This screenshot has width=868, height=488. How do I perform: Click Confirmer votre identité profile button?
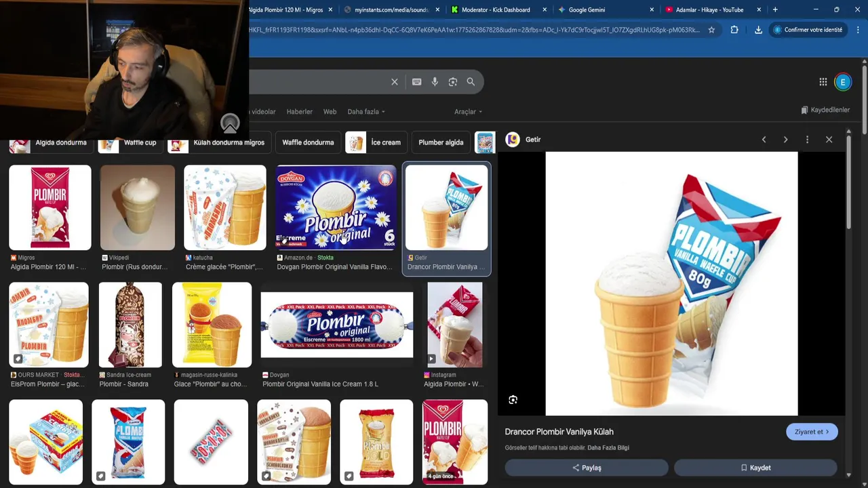tap(808, 30)
